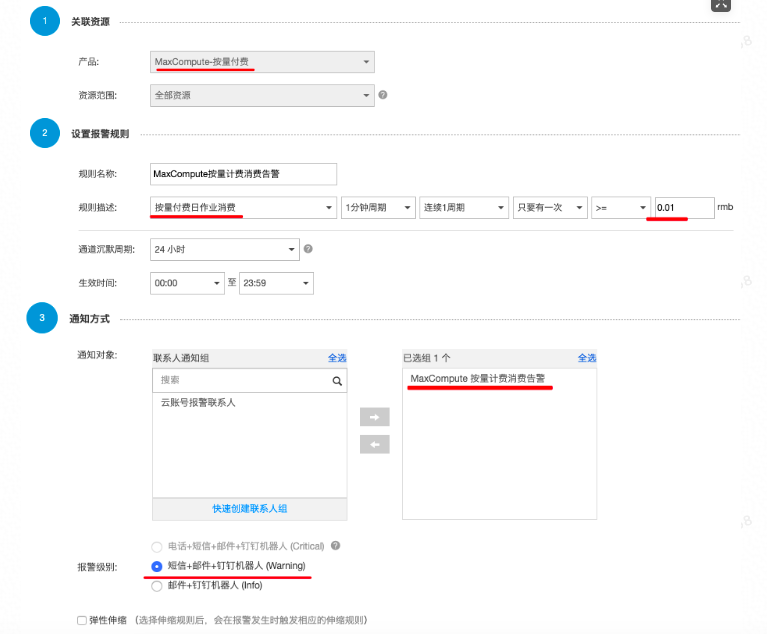Screen dimensions: 767x634
Task: Open the 资源范围 全部资源 dropdown
Action: coord(262,95)
